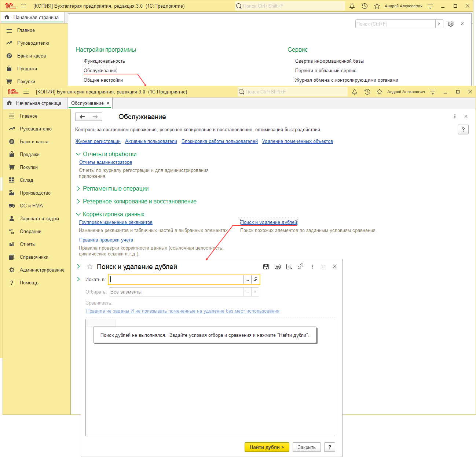Viewport: 476px width, 457px height.
Task: Click the print icon in the duplicates dialog
Action: (x=278, y=267)
